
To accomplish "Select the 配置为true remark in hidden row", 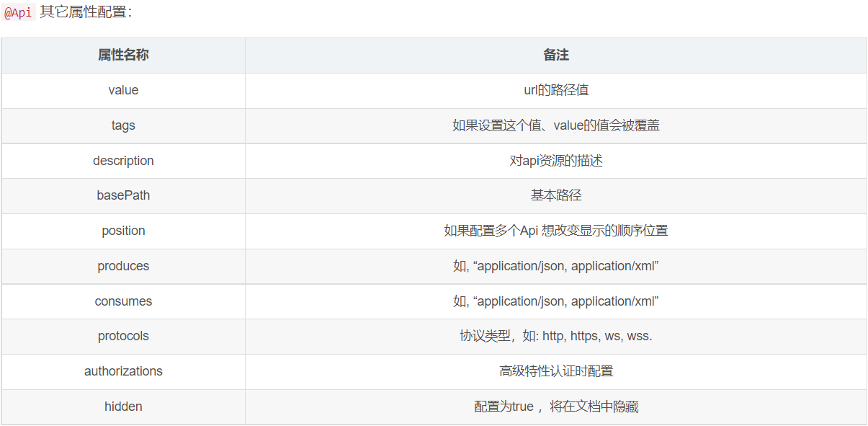I will pos(555,407).
